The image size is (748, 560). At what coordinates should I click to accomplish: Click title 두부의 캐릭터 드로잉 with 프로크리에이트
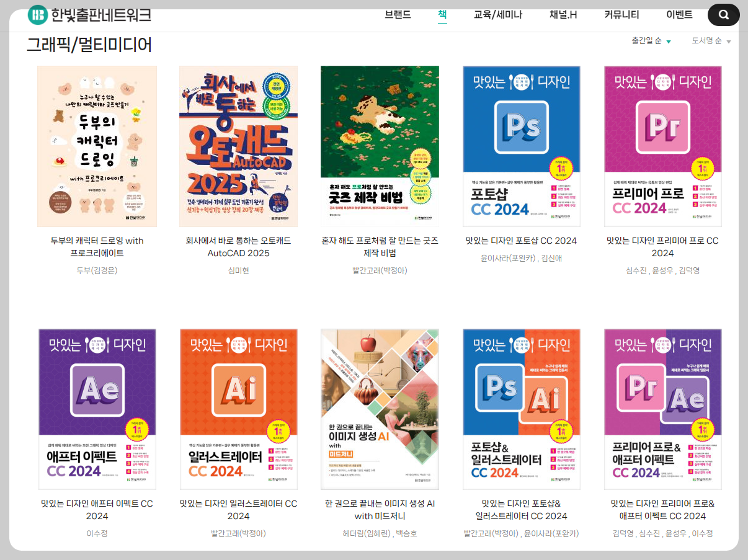pyautogui.click(x=97, y=247)
